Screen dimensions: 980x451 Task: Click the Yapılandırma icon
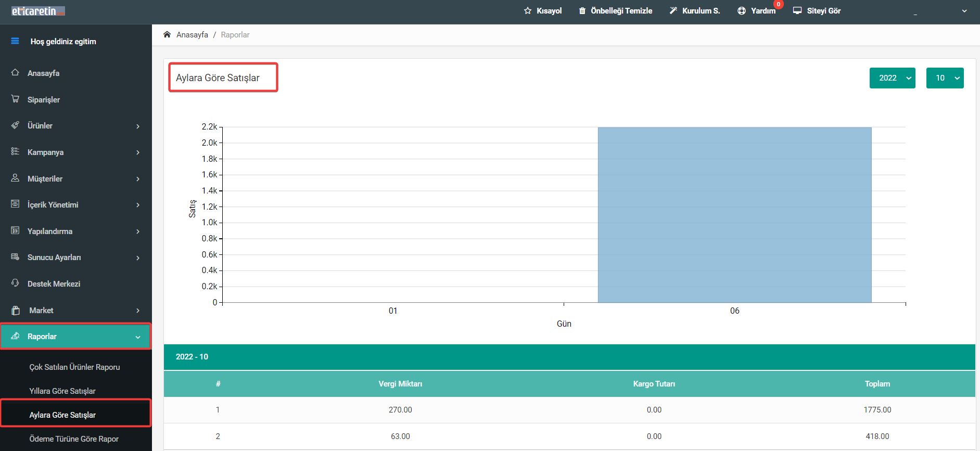pyautogui.click(x=15, y=230)
